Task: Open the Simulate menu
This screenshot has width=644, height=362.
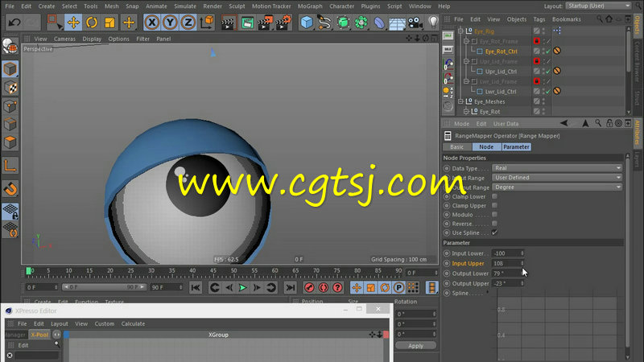Action: (185, 6)
